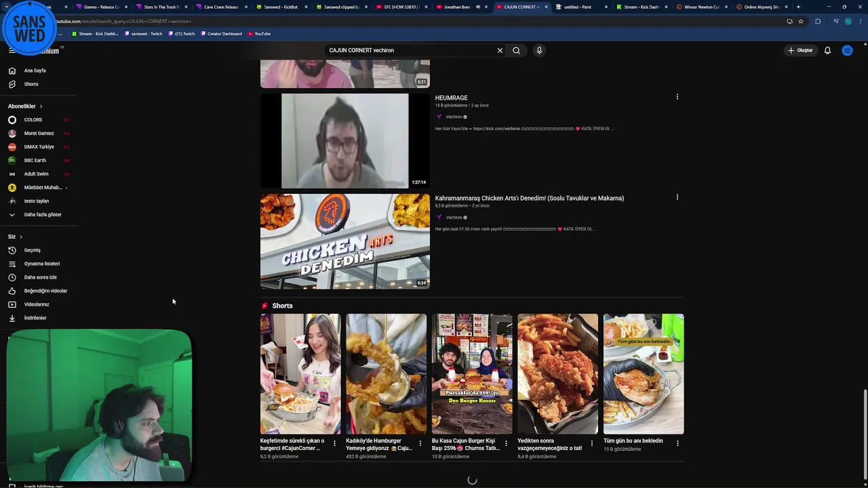Open Beğendiğim videolar thumbs-up icon
Viewport: 868px width, 488px height.
[12, 291]
